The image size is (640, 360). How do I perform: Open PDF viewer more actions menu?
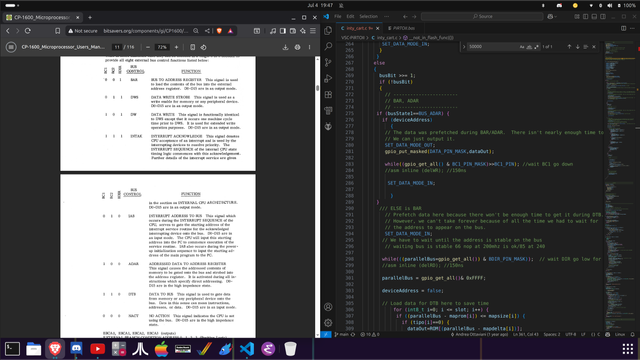point(309,47)
